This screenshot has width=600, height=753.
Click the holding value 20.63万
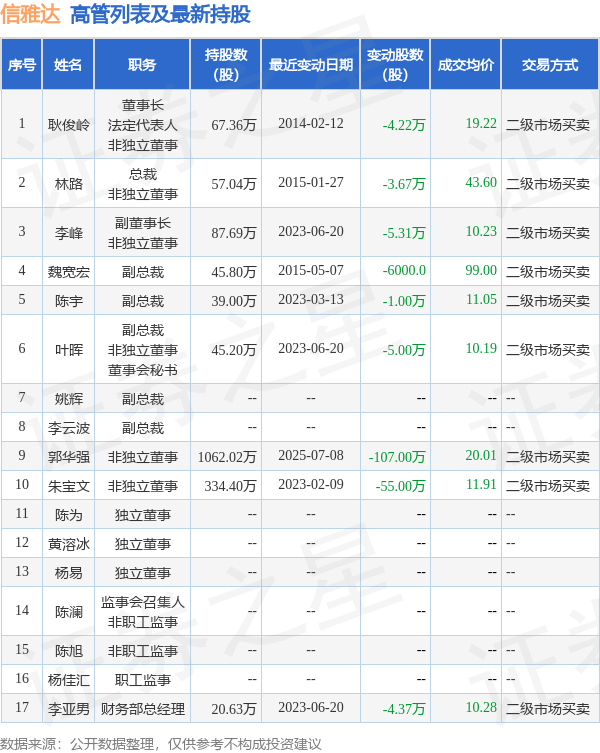(233, 709)
